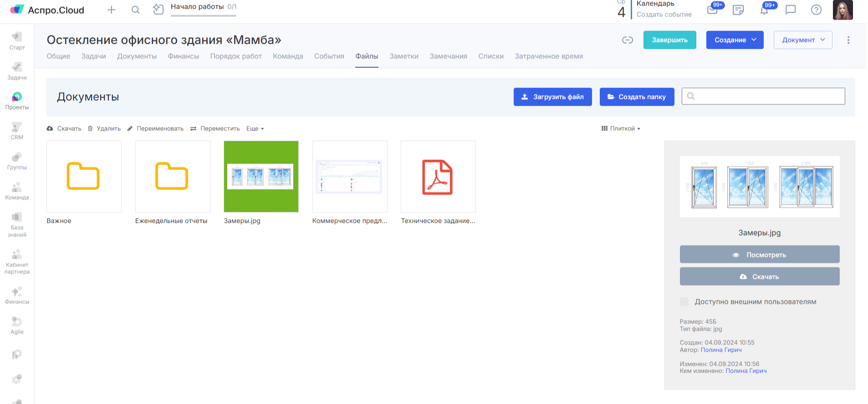This screenshot has height=404, width=868.
Task: Open the 'Плиткой' view mode dropdown
Action: coord(621,128)
